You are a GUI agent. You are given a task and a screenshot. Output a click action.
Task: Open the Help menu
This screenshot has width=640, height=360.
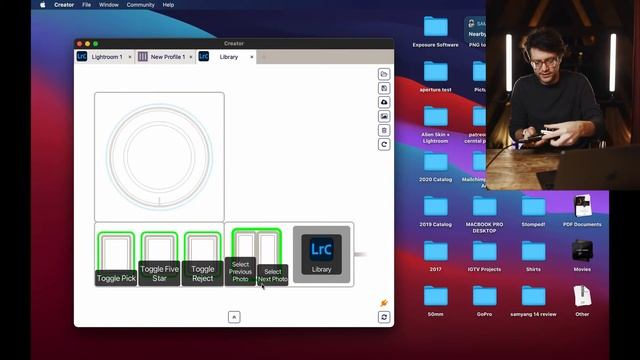(x=168, y=5)
